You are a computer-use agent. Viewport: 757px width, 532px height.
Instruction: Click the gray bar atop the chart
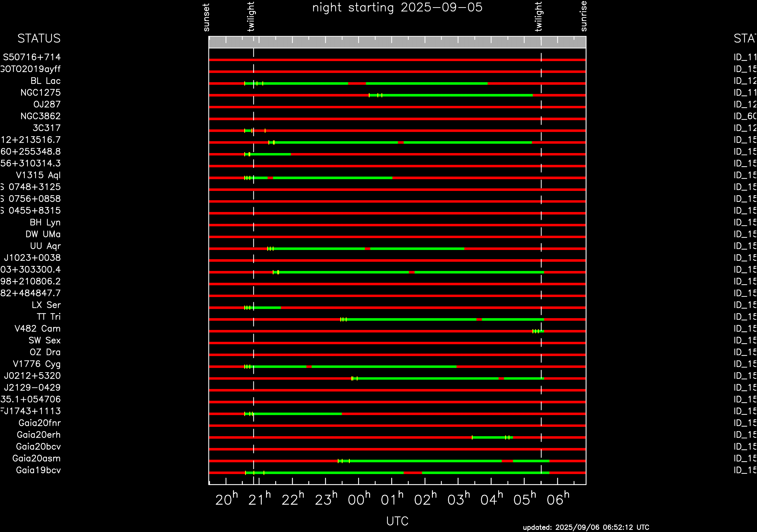(397, 42)
